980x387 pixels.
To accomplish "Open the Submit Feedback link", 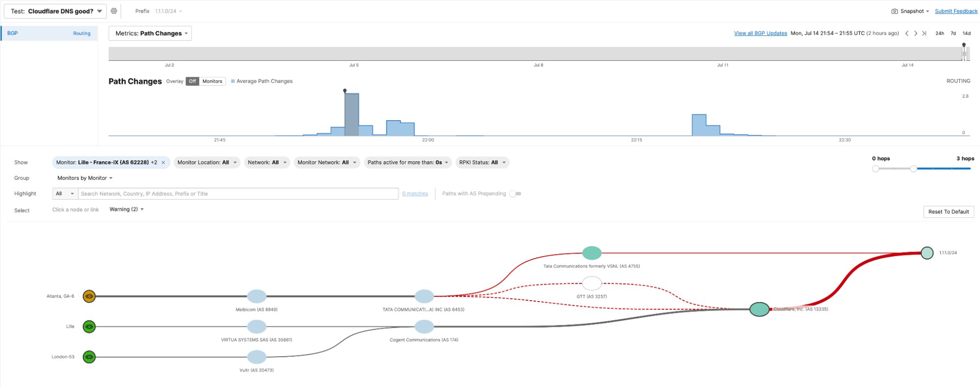I will click(x=956, y=11).
